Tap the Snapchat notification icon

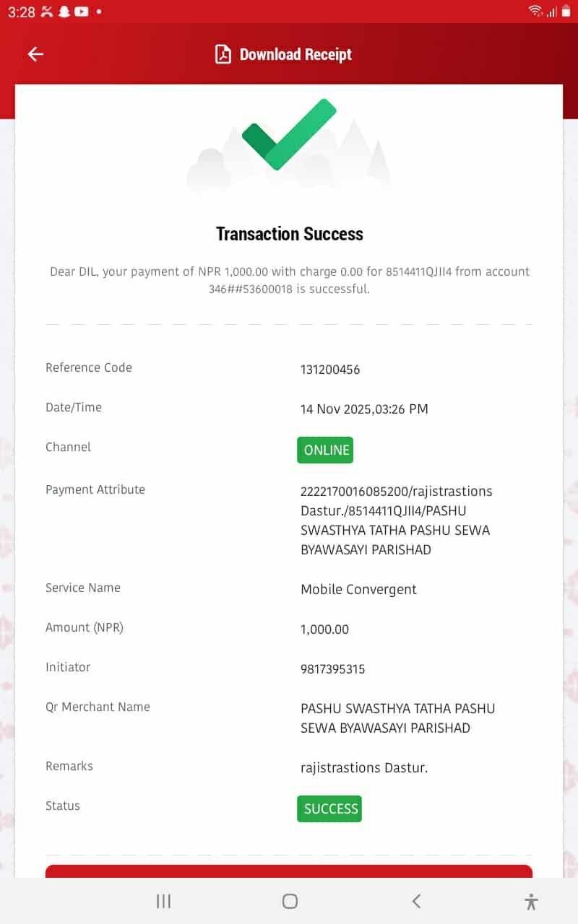pyautogui.click(x=64, y=12)
